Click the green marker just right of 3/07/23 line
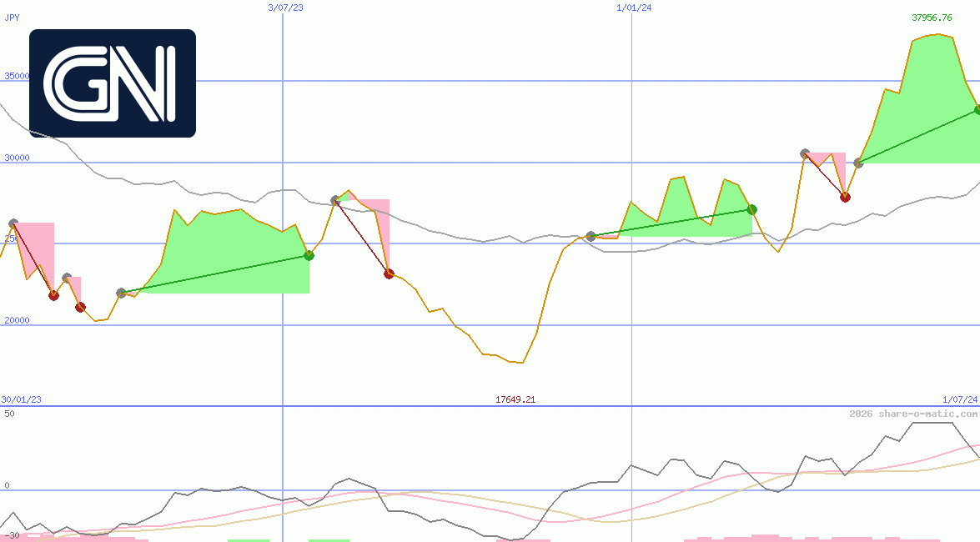980x542 pixels. (x=309, y=255)
